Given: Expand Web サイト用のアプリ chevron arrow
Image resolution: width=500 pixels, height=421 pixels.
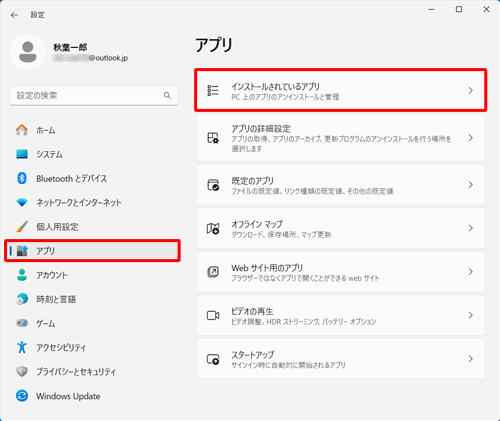Looking at the screenshot, I should coord(471,272).
